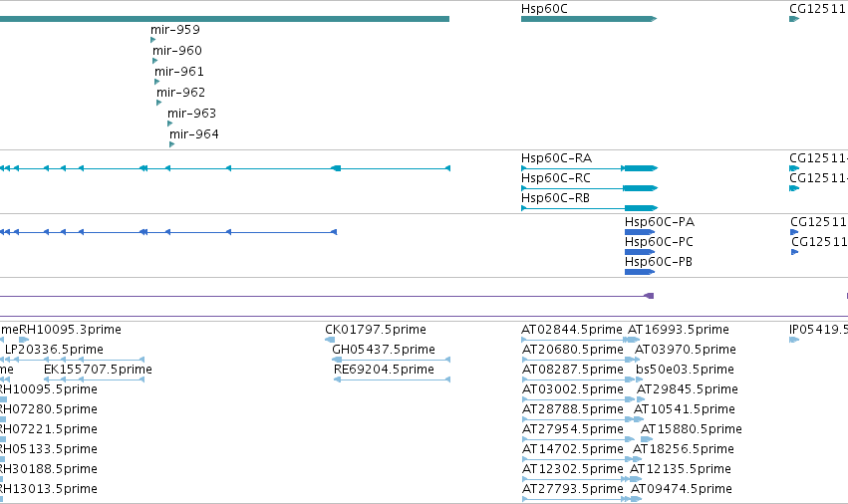Click the RH30188.5prime EST label

(x=49, y=469)
